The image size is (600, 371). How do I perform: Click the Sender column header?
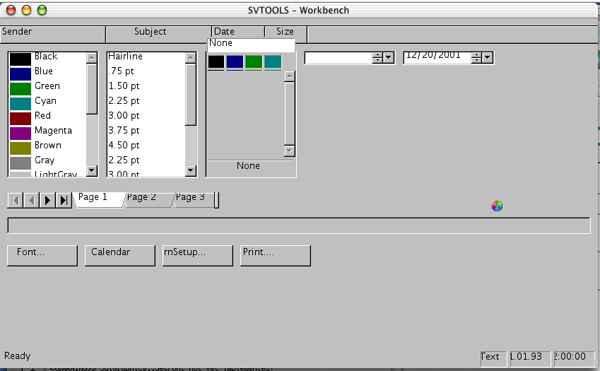(x=53, y=34)
